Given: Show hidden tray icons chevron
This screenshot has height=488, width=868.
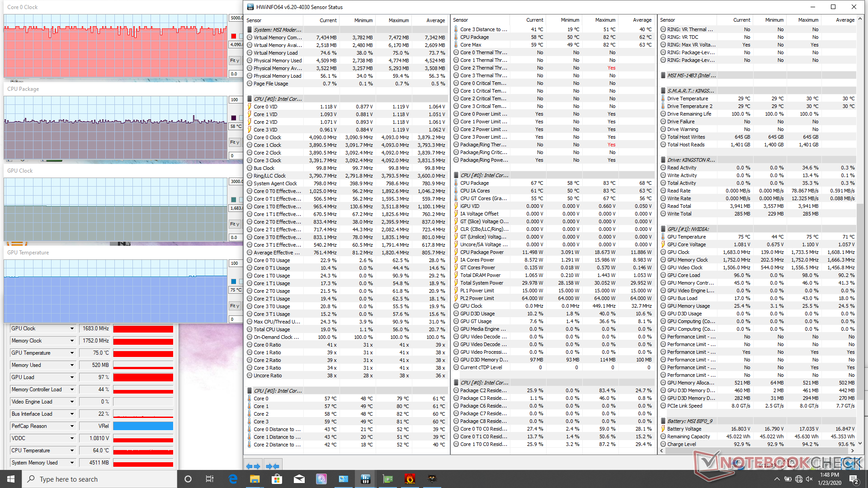Looking at the screenshot, I should point(777,479).
